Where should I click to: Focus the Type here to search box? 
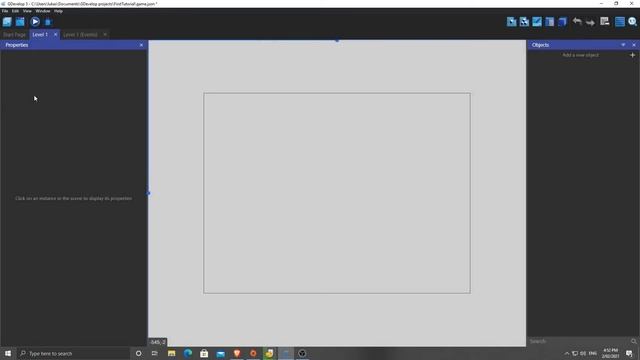point(73,353)
